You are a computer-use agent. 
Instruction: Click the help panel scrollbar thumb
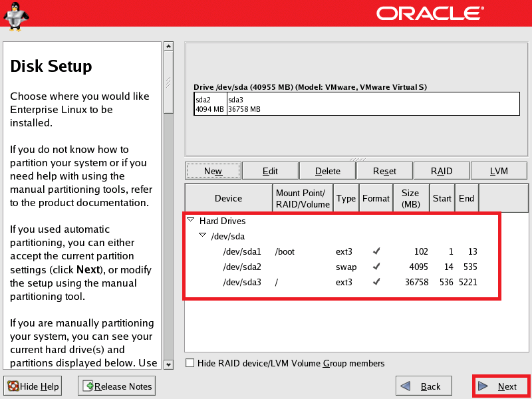pyautogui.click(x=168, y=82)
